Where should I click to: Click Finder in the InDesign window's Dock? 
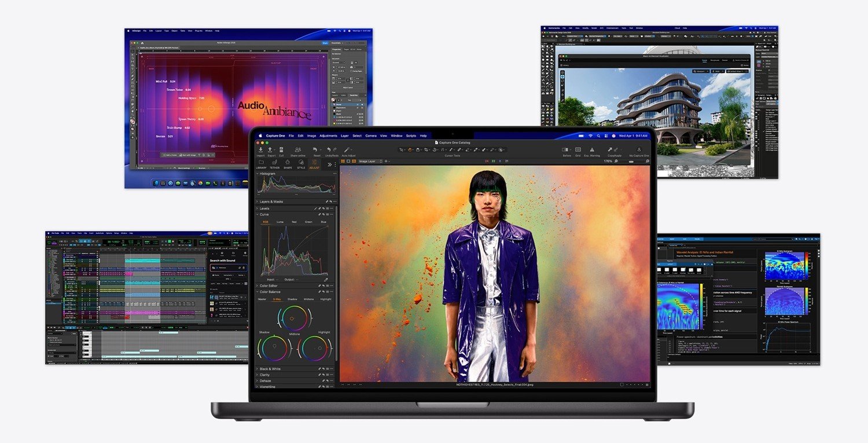pyautogui.click(x=155, y=183)
